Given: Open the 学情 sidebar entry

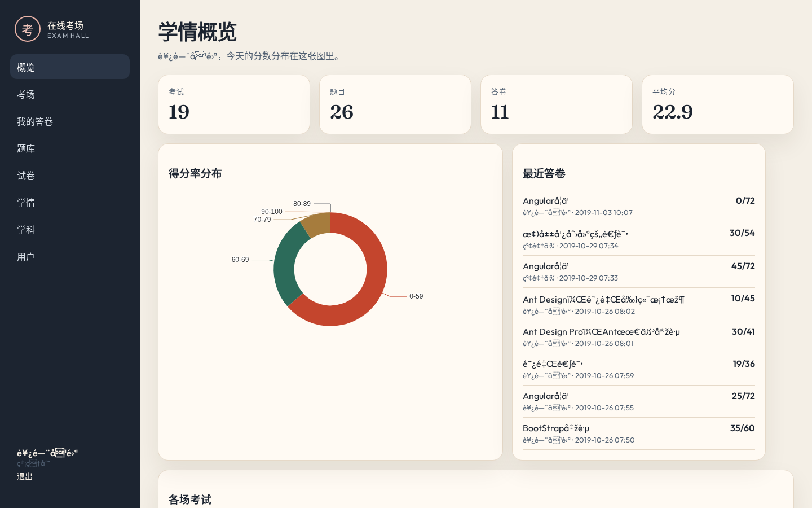Looking at the screenshot, I should 70,202.
